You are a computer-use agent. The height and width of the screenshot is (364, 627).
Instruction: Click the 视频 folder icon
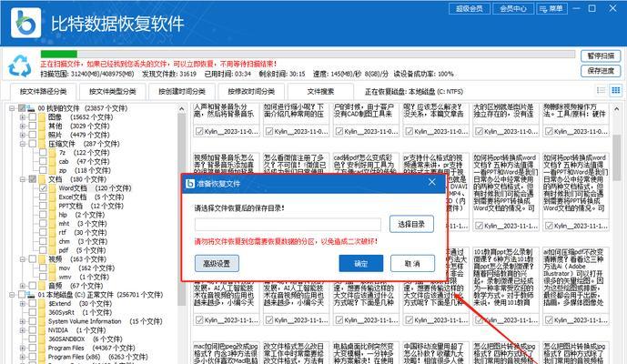click(42, 259)
